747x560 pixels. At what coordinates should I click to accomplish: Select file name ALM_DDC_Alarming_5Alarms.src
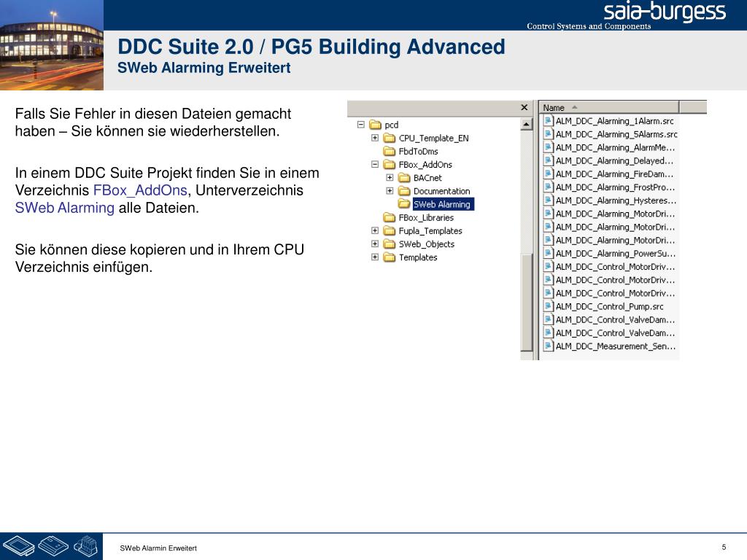(616, 134)
